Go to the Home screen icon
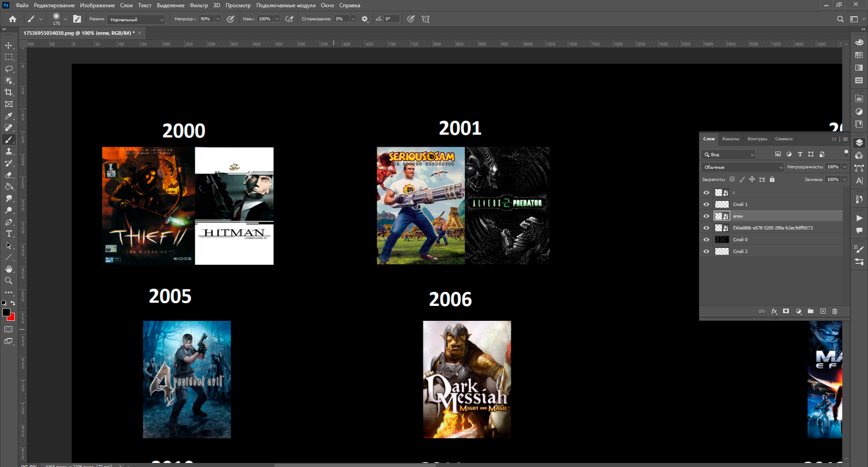Viewport: 868px width, 467px height. tap(13, 19)
